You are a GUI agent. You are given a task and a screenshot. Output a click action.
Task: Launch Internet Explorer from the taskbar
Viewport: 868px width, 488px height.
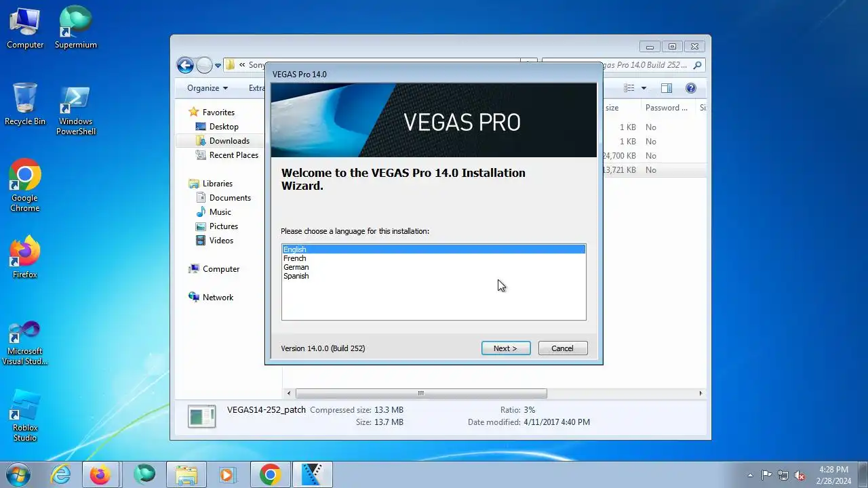tap(61, 474)
